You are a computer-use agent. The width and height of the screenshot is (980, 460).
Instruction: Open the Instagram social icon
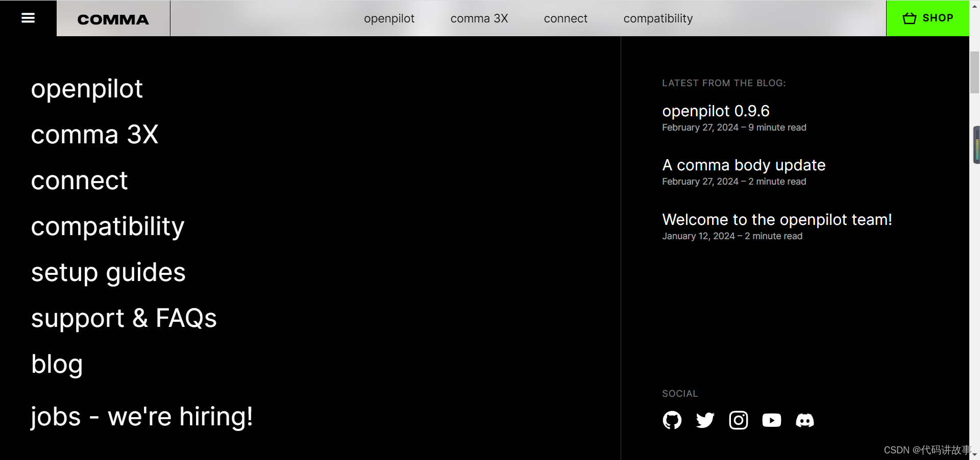point(738,420)
